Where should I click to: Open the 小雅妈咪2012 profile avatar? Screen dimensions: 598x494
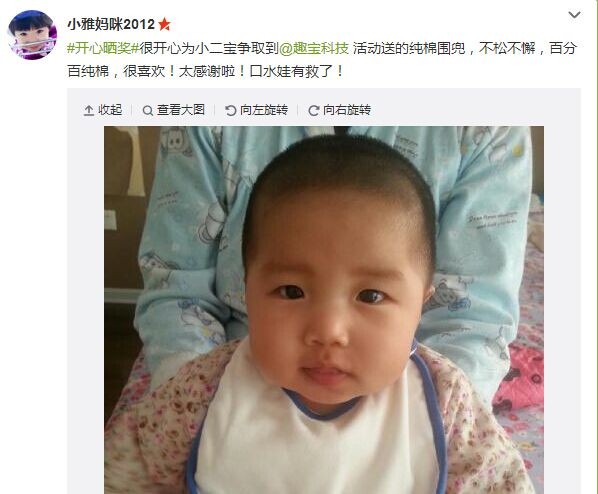click(x=32, y=35)
